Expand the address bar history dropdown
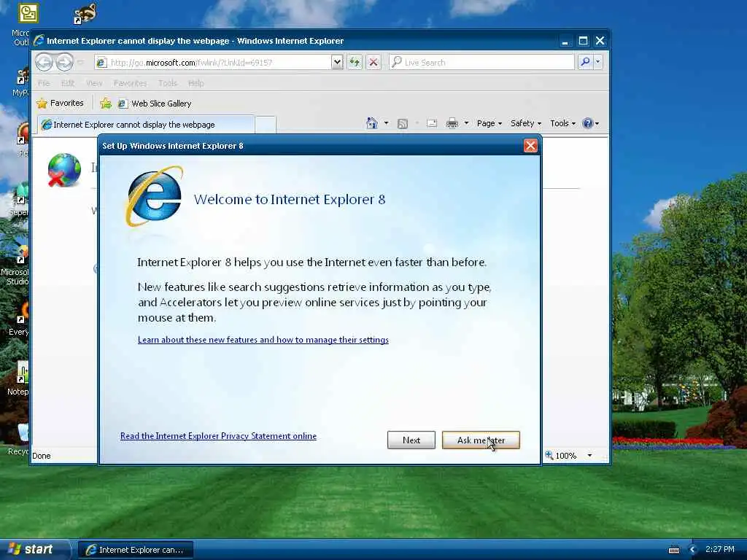 337,62
